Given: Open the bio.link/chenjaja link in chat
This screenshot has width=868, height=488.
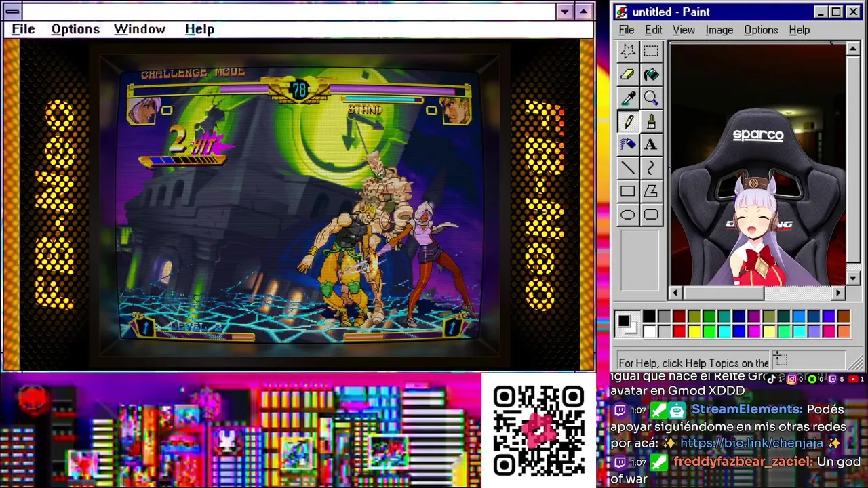Looking at the screenshot, I should click(751, 443).
